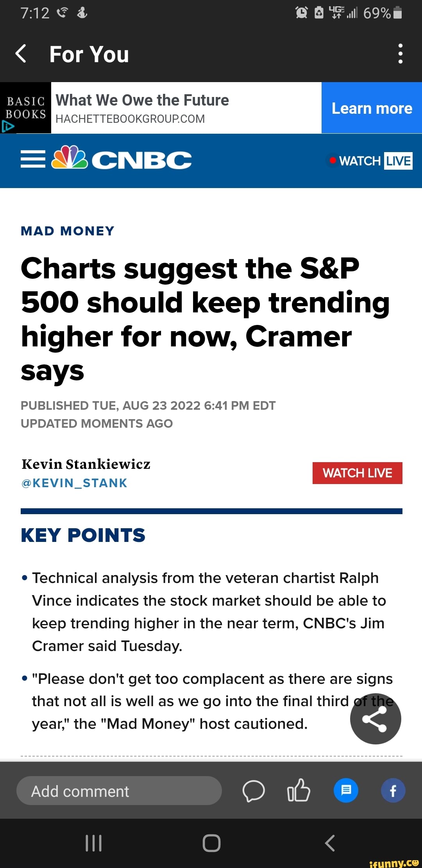The height and width of the screenshot is (868, 422).
Task: Open author Kevin Stankiewicz profile
Action: [86, 464]
